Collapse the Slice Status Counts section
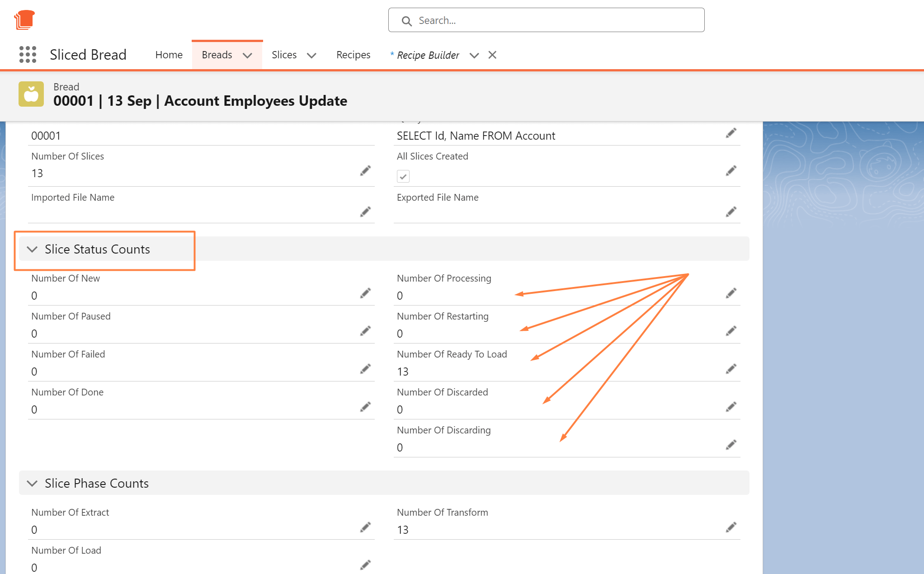924x574 pixels. [32, 249]
